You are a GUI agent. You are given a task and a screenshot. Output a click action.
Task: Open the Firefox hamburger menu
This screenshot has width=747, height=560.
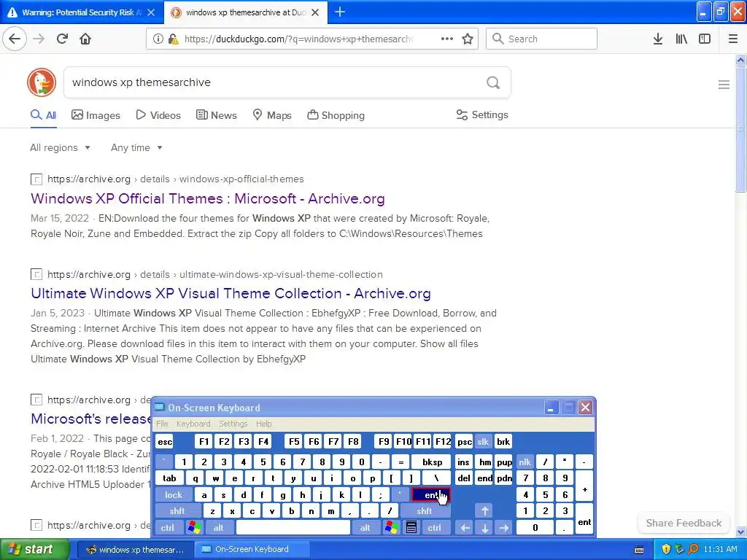733,39
